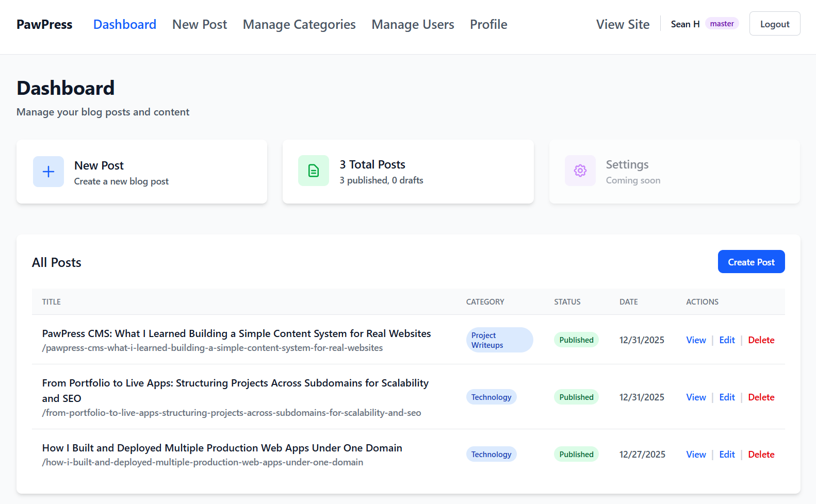
Task: Click the DATE column header
Action: pos(629,302)
